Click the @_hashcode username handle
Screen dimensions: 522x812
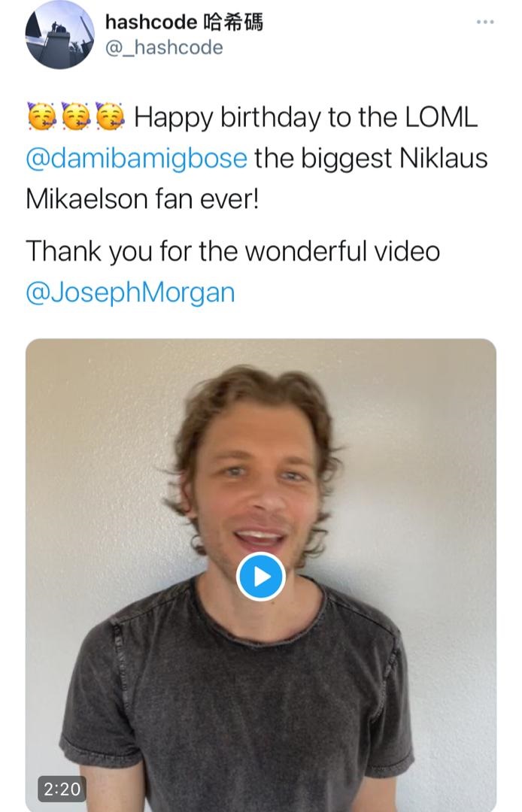click(x=164, y=47)
